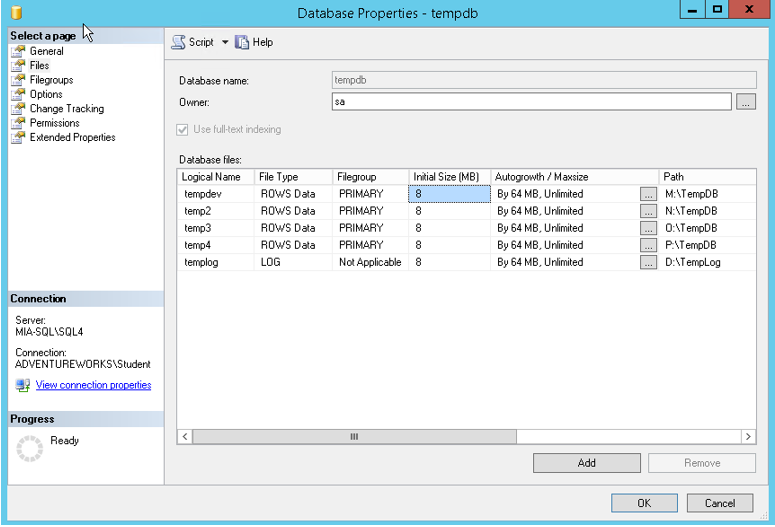
Task: Toggle Use full-text indexing checkbox
Action: (x=182, y=129)
